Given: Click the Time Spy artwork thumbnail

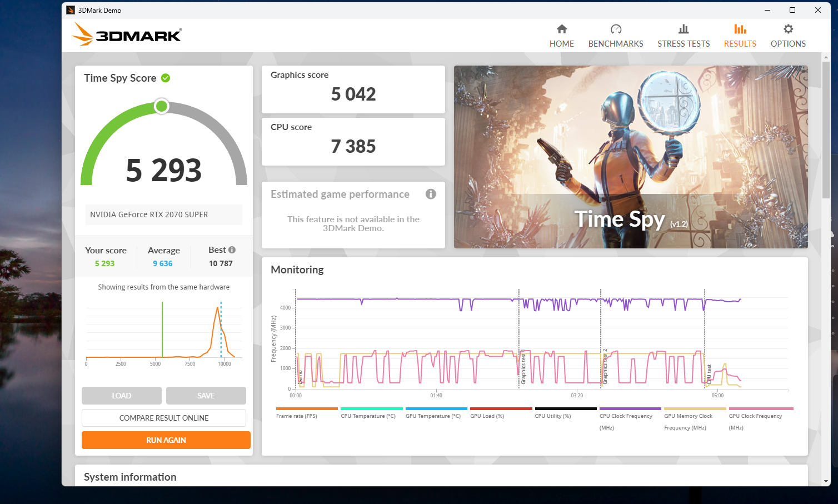Looking at the screenshot, I should (631, 157).
